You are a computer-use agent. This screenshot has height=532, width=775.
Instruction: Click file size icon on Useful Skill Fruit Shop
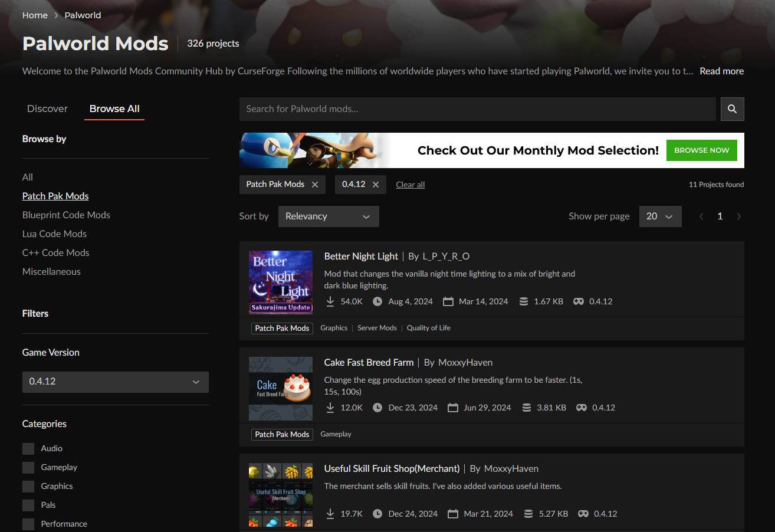pos(528,514)
